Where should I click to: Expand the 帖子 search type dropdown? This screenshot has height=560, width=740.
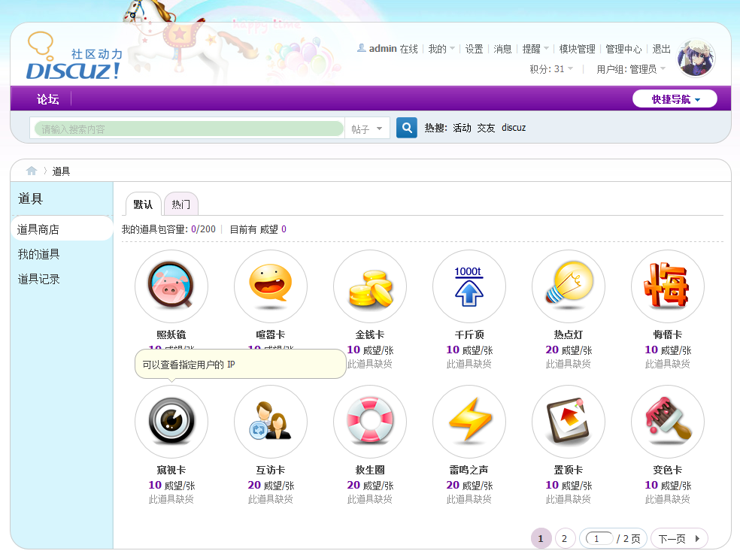[367, 129]
